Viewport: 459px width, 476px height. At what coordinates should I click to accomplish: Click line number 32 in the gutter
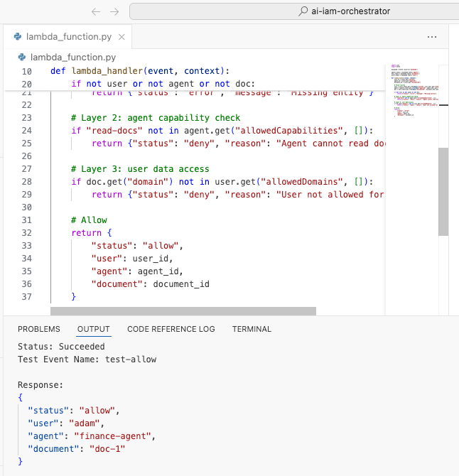[27, 233]
